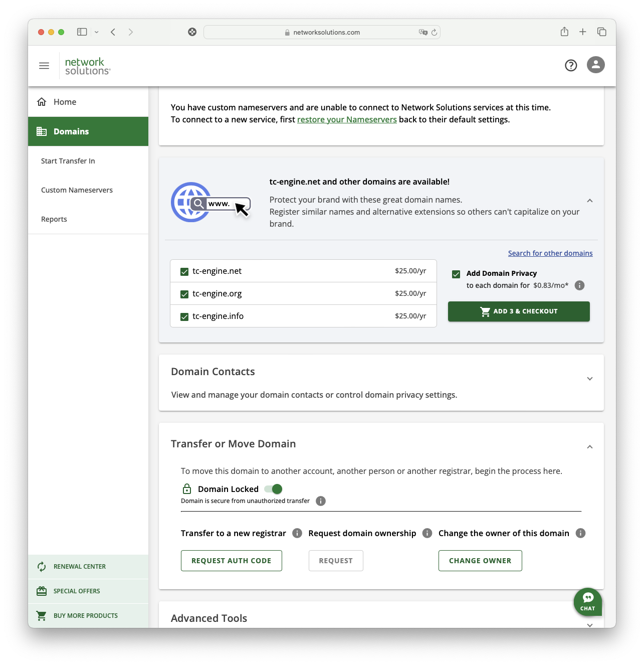Reload the page with refresh icon
The height and width of the screenshot is (665, 644).
tap(435, 32)
